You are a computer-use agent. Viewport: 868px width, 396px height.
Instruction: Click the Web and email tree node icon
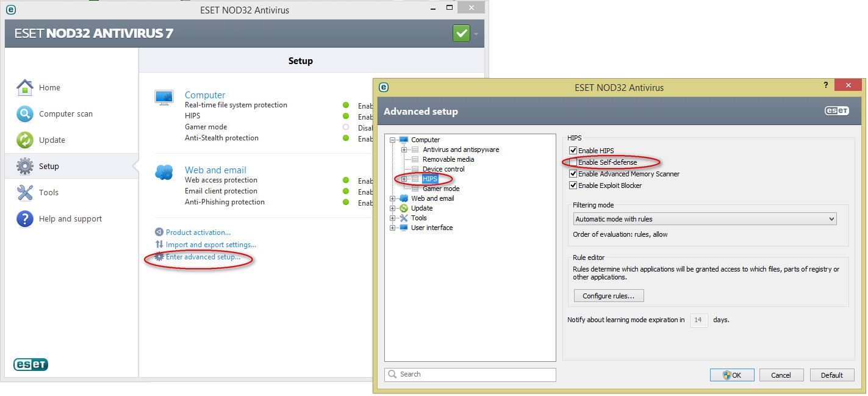(x=404, y=198)
